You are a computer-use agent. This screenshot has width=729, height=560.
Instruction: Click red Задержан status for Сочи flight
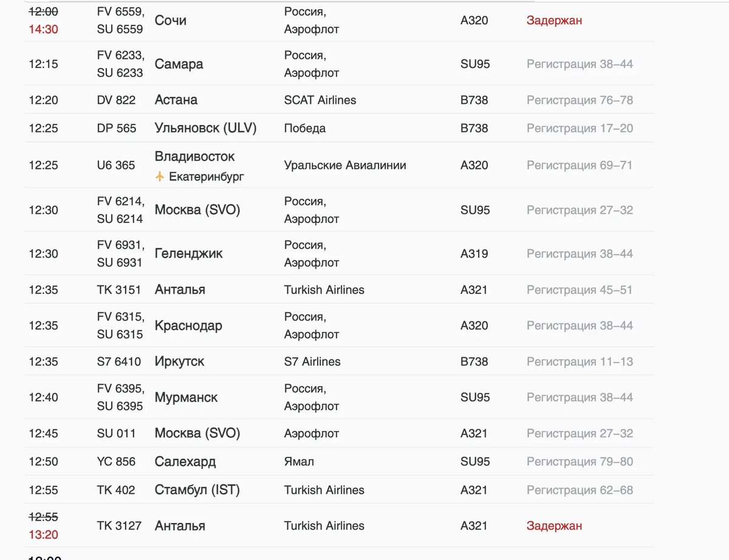click(554, 20)
